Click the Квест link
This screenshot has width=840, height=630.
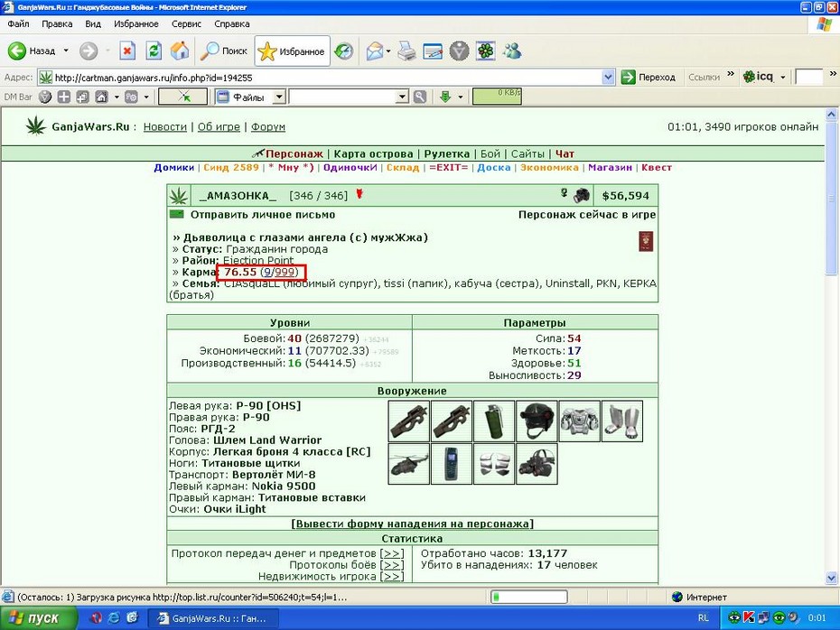pos(657,168)
